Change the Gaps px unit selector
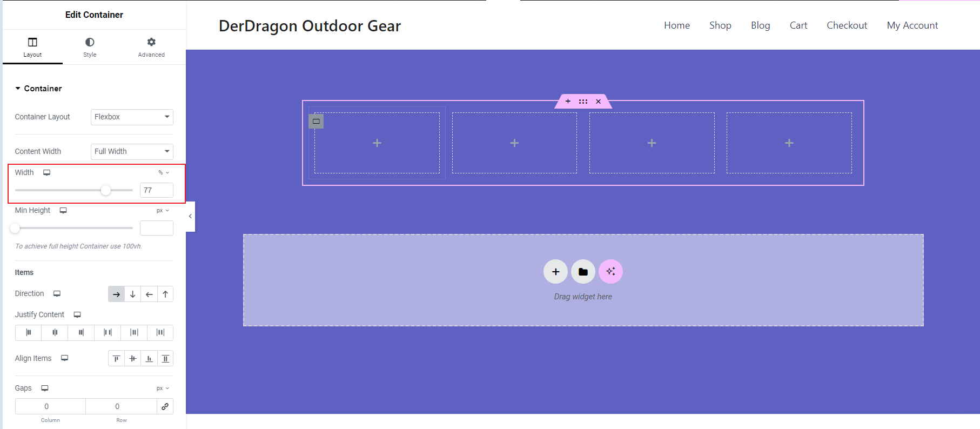 (x=163, y=388)
